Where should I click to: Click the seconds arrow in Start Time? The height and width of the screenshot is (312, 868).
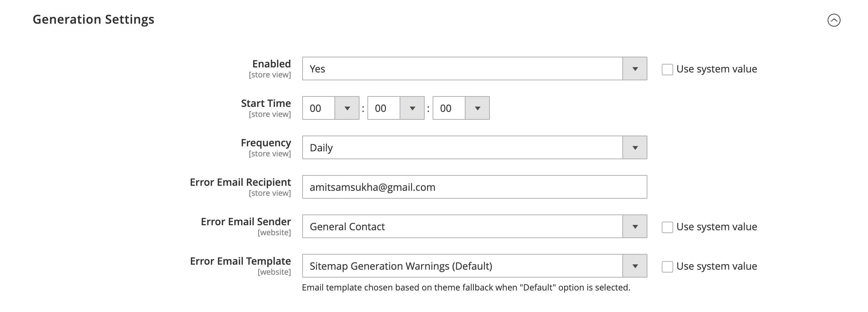(477, 108)
